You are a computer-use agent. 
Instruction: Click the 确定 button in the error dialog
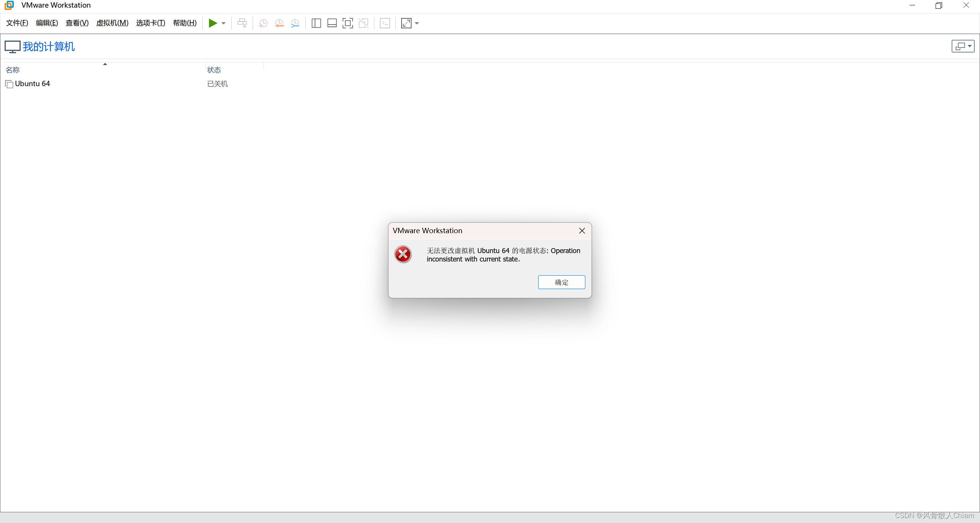[561, 282]
